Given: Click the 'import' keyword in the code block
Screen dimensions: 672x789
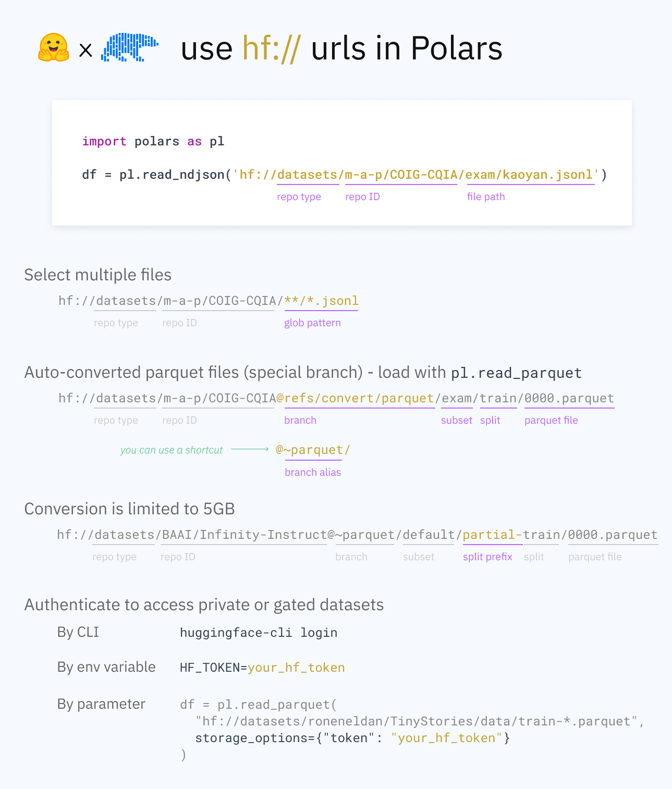Looking at the screenshot, I should (x=104, y=141).
